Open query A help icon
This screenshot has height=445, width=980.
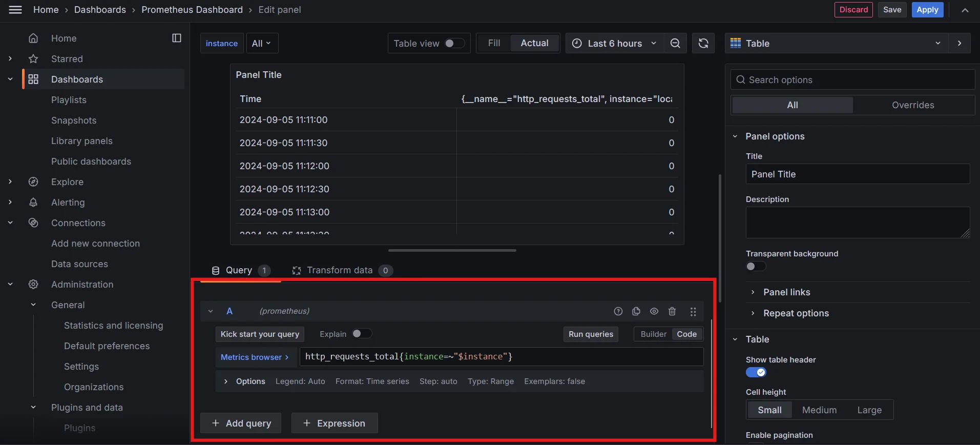[618, 311]
